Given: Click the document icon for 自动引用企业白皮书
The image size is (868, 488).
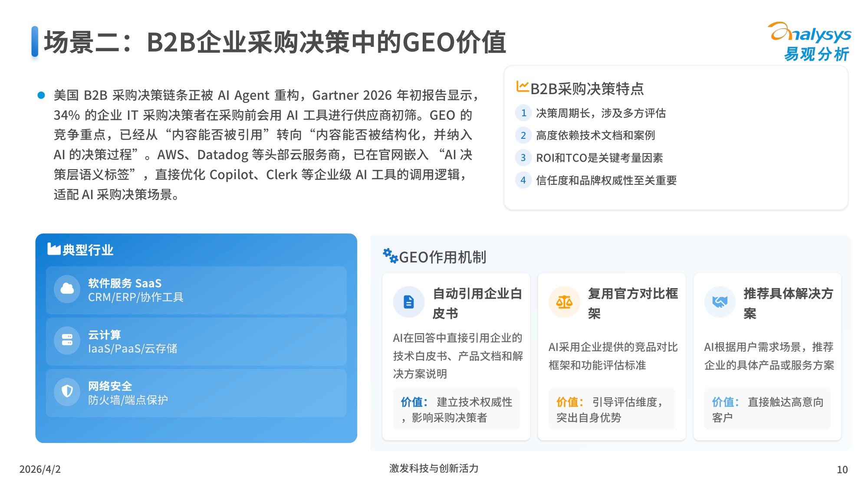Looking at the screenshot, I should [409, 302].
